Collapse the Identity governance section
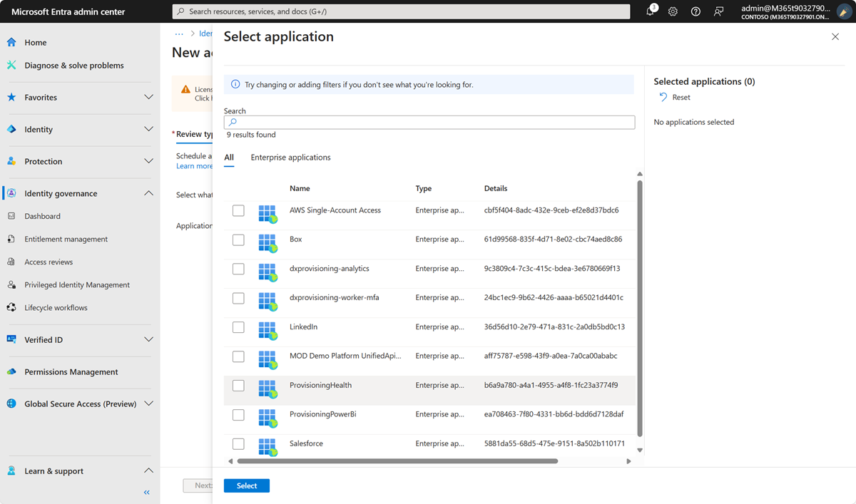Image resolution: width=856 pixels, height=504 pixels. (148, 194)
